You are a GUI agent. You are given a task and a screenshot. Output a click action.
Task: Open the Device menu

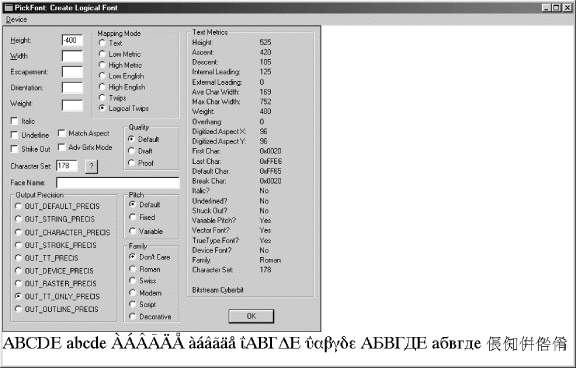16,19
